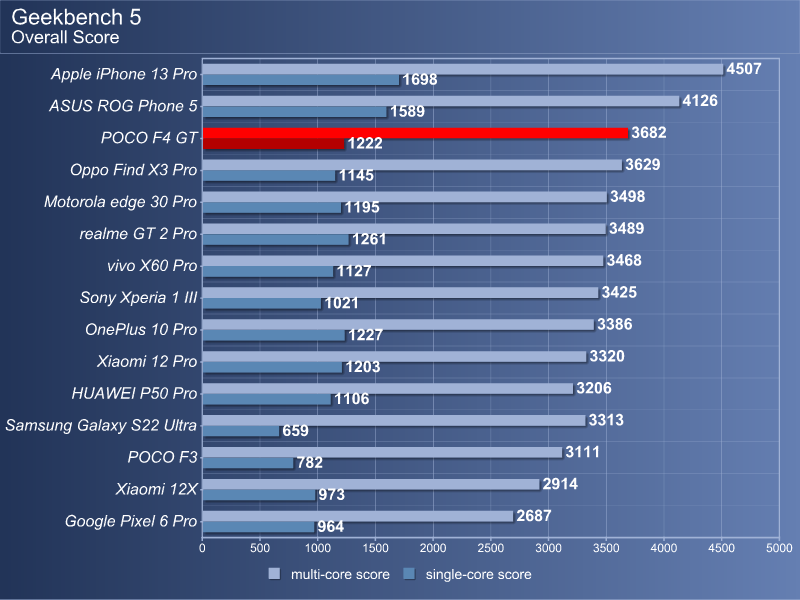Click the "Motorola edge 30 Pro" label

coord(120,202)
